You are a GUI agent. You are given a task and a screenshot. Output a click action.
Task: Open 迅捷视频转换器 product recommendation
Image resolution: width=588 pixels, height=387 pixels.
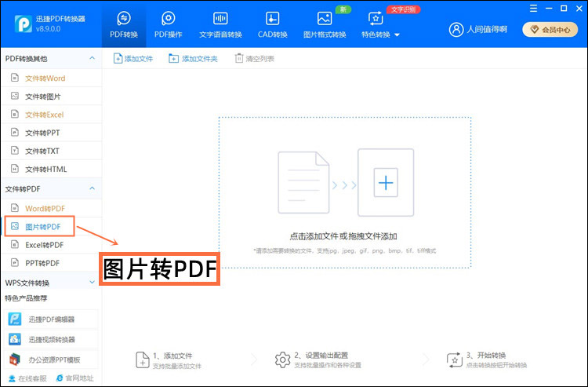click(x=52, y=340)
